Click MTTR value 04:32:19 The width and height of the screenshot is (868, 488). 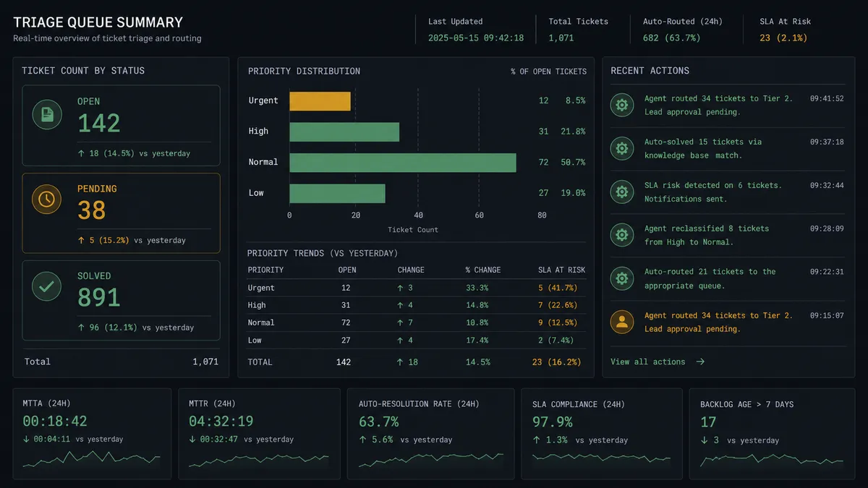(221, 421)
